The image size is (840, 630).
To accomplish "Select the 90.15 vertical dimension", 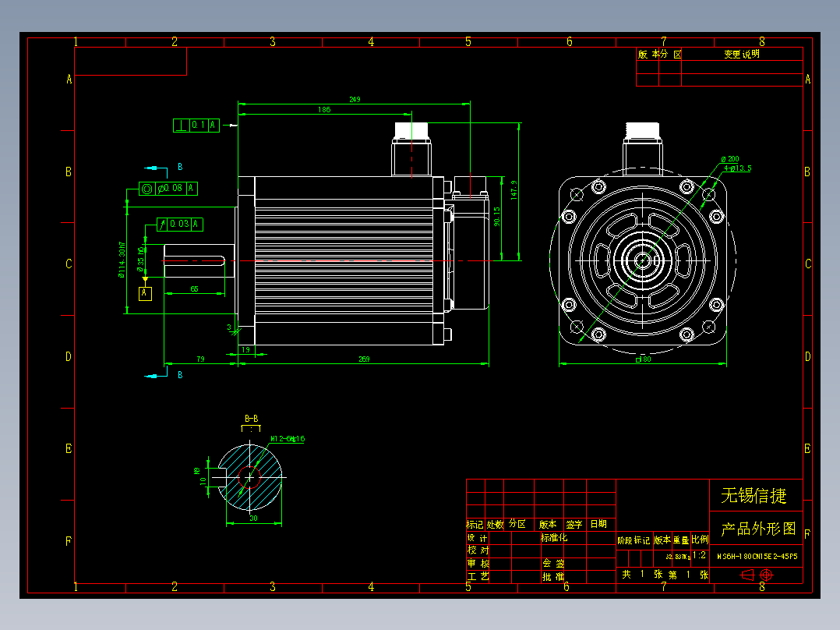I will (496, 216).
